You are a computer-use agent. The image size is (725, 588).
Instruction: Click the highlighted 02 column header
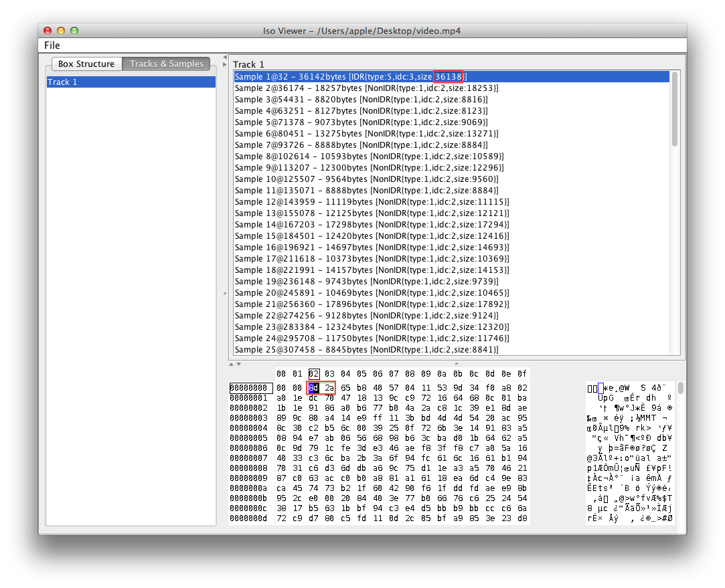click(313, 375)
